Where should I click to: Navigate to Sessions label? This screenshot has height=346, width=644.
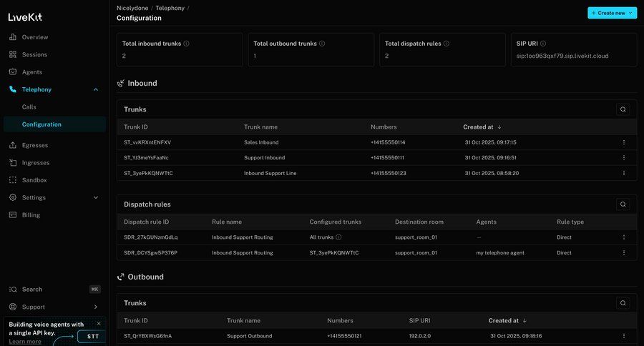pyautogui.click(x=34, y=54)
